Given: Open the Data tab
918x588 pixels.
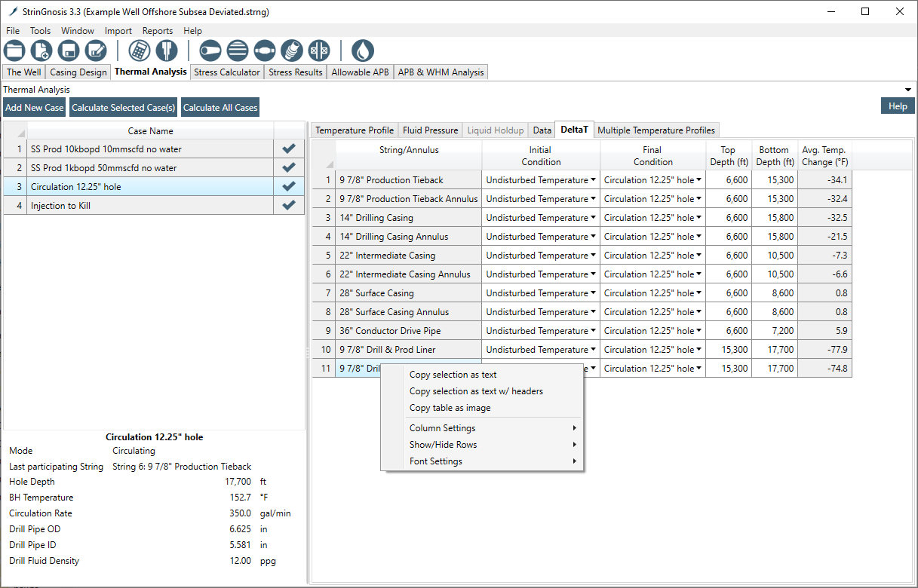Looking at the screenshot, I should 542,130.
